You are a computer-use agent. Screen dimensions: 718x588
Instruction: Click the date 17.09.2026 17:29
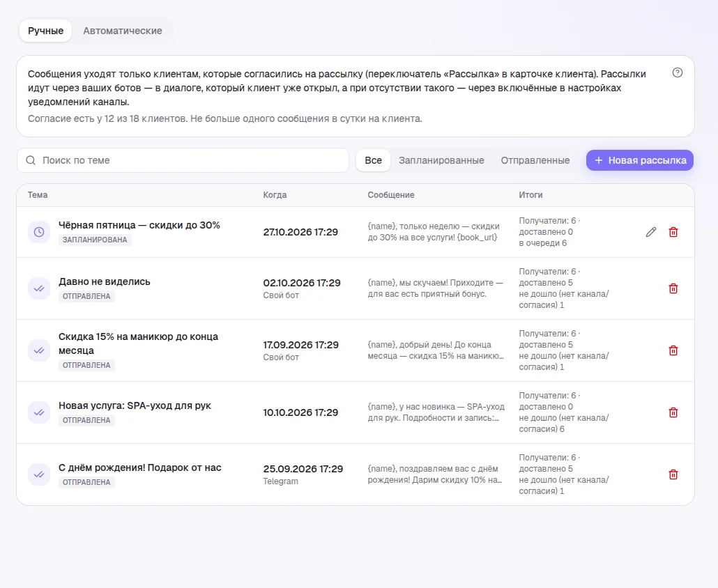point(301,345)
